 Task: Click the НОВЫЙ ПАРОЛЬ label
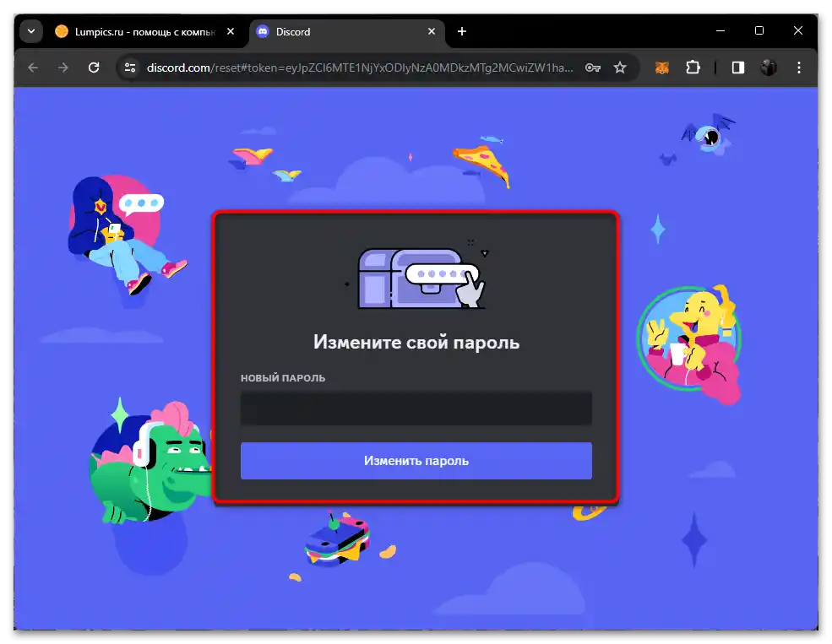click(x=283, y=378)
